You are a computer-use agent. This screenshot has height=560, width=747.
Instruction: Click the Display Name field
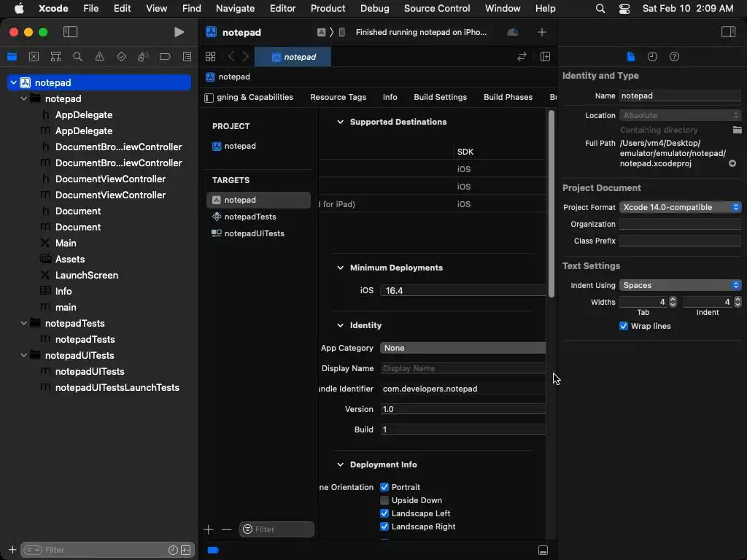463,368
